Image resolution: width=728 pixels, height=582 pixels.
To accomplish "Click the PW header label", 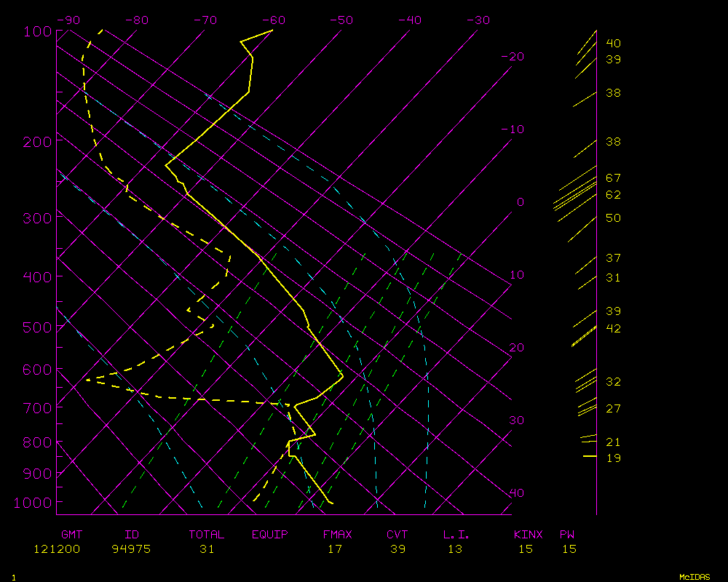I will click(567, 535).
